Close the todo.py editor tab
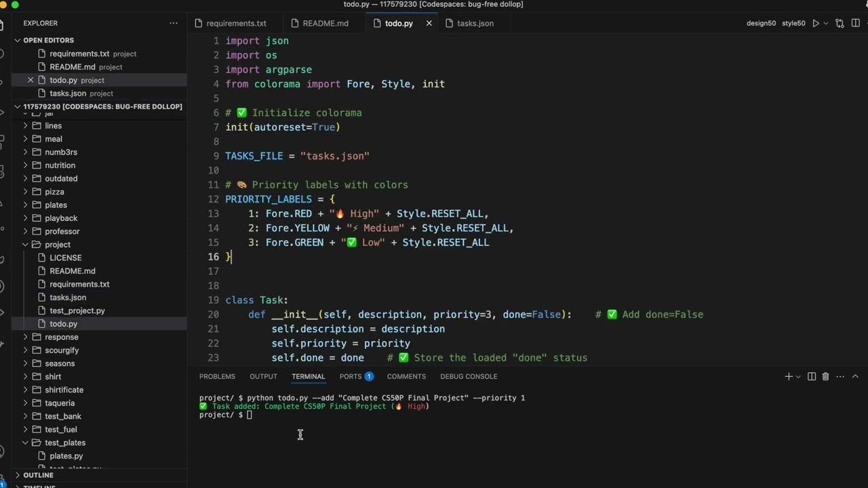Viewport: 868px width, 488px height. (x=429, y=23)
